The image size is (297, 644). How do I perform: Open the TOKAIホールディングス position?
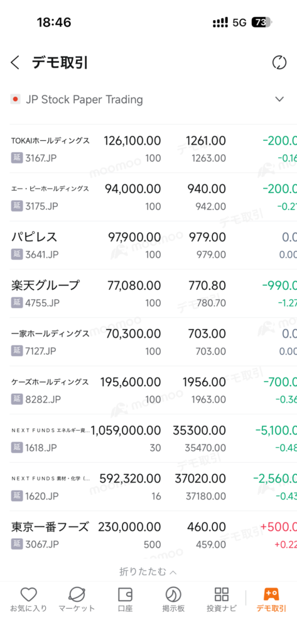(148, 148)
